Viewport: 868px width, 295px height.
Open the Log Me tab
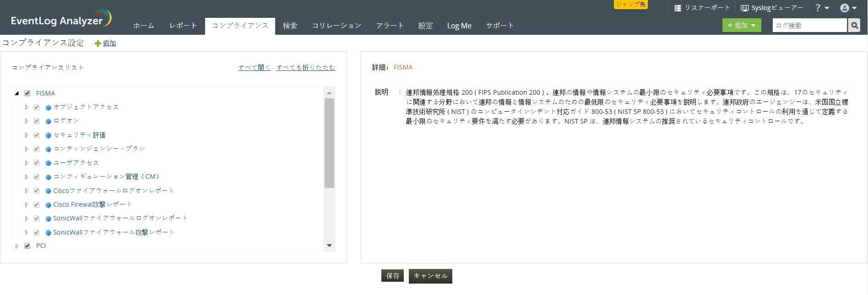[459, 26]
